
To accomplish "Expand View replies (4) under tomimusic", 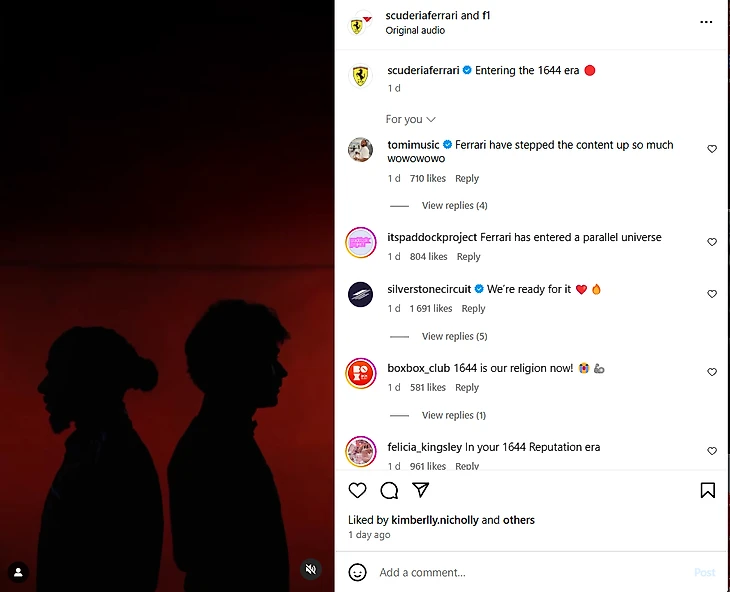I will tap(454, 205).
